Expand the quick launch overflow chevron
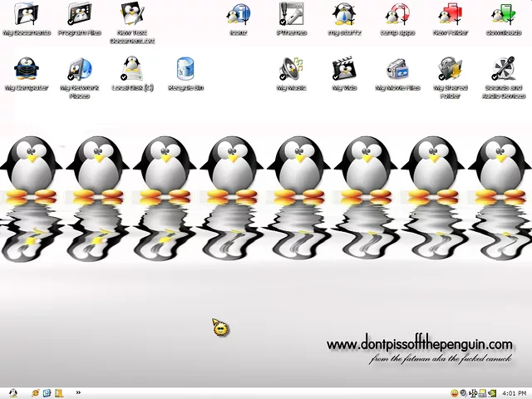Viewport: 532px width, 399px height. [78, 392]
